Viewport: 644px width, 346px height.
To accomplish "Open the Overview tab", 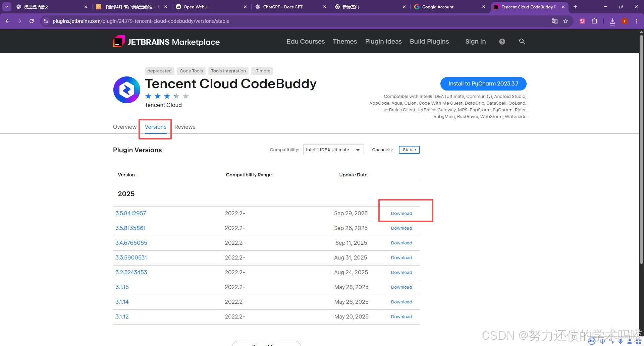I will click(125, 127).
